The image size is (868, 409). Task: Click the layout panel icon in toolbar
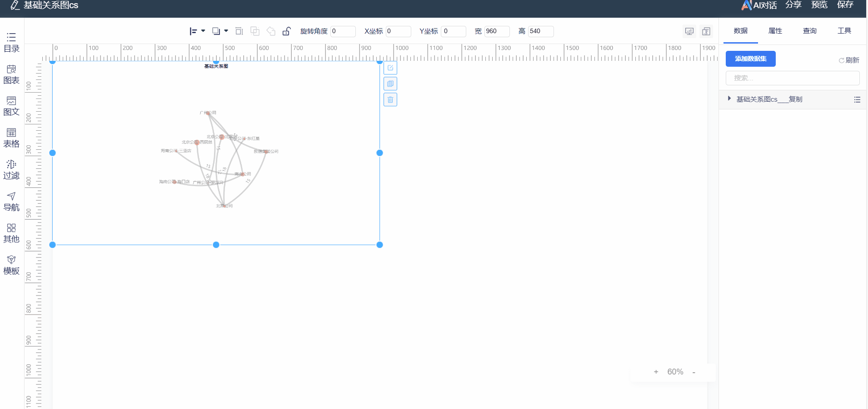706,31
